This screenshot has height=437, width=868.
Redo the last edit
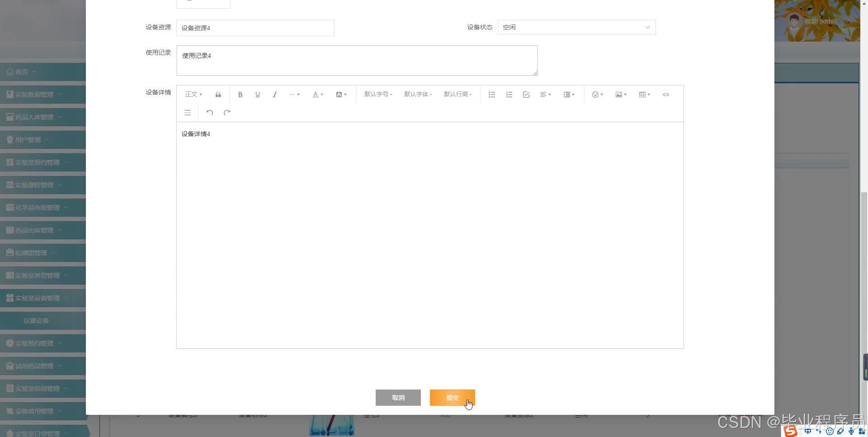227,113
